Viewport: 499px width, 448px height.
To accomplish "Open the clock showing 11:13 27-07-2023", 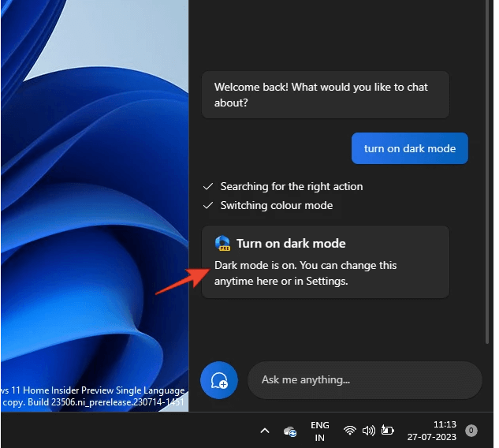I will pyautogui.click(x=432, y=431).
